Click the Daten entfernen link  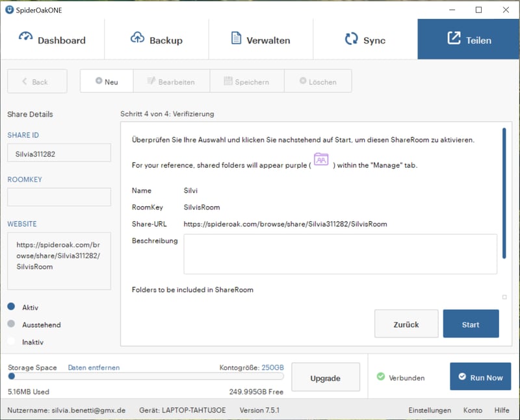(94, 368)
